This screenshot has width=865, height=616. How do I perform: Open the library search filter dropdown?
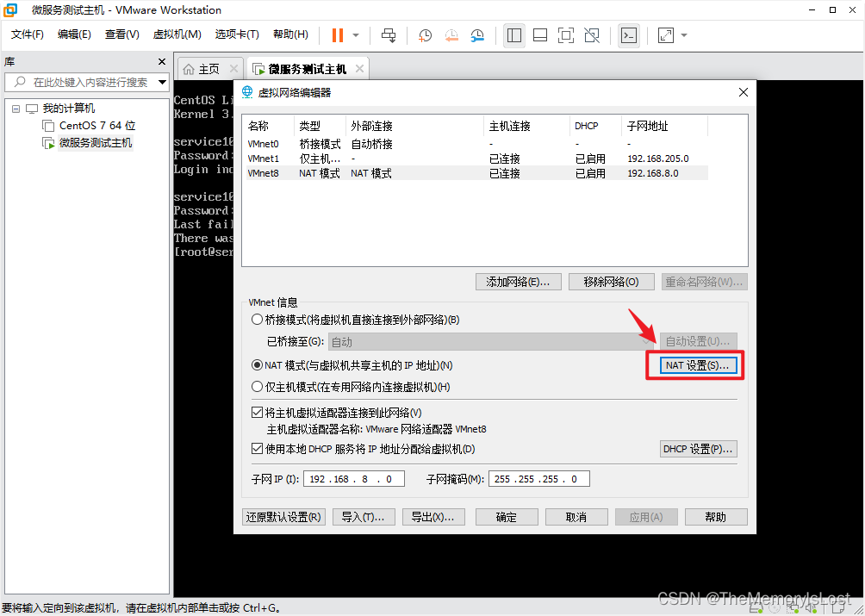(x=162, y=82)
